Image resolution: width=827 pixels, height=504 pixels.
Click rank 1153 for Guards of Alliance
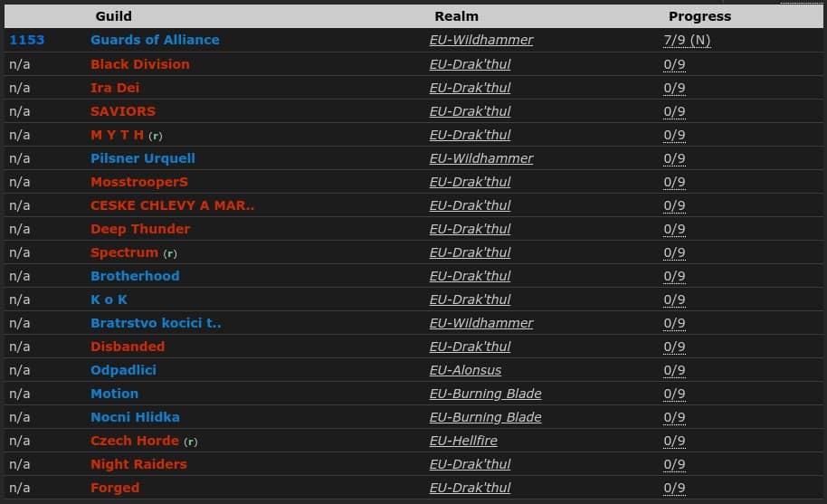pos(27,40)
